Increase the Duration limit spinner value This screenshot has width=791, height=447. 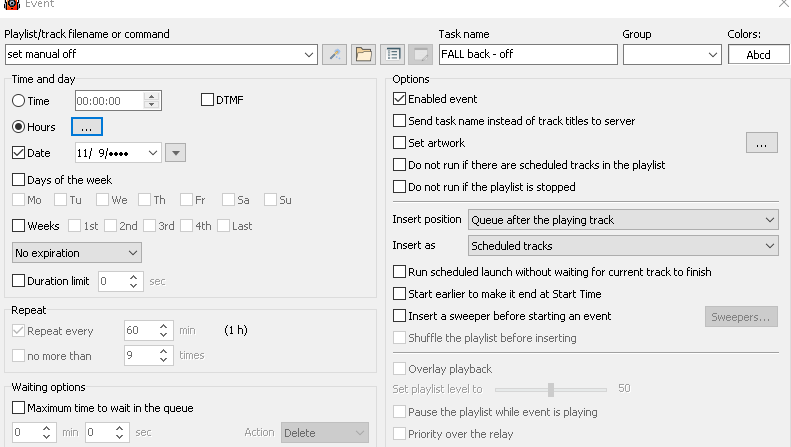[x=136, y=277]
